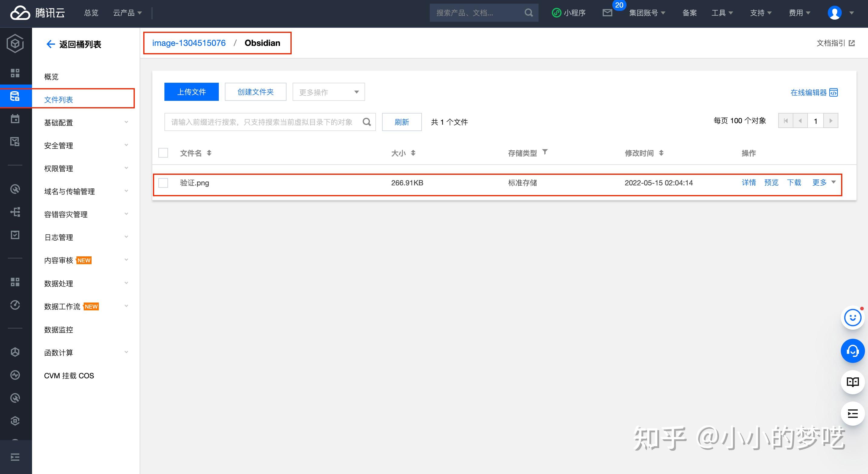Click the message center envelope with 20 badge
The height and width of the screenshot is (474, 868).
[608, 12]
